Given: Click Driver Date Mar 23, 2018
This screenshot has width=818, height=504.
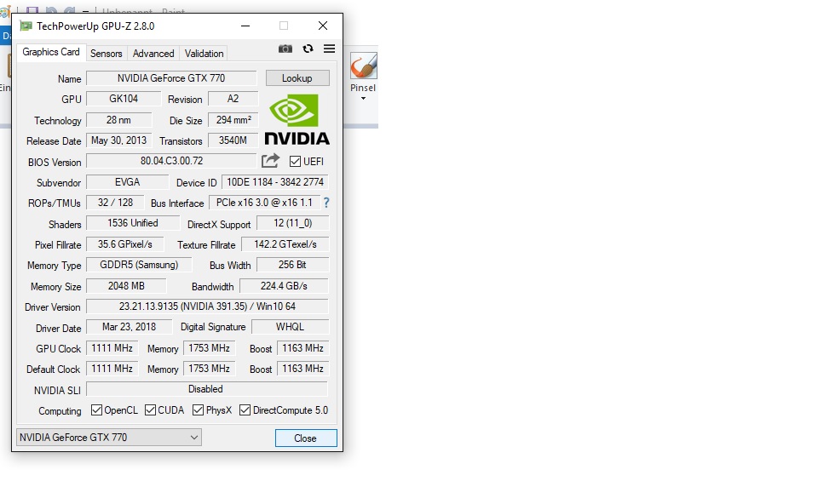Looking at the screenshot, I should tap(129, 327).
